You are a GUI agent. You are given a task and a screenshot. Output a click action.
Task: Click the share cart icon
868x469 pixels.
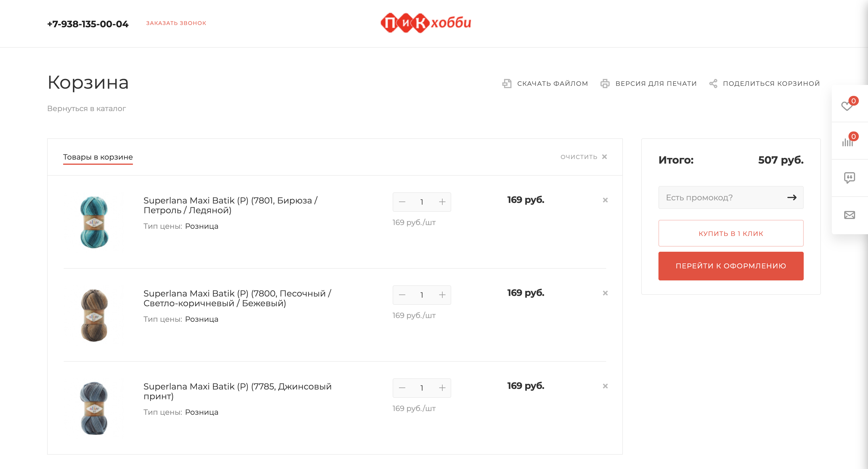(x=713, y=83)
